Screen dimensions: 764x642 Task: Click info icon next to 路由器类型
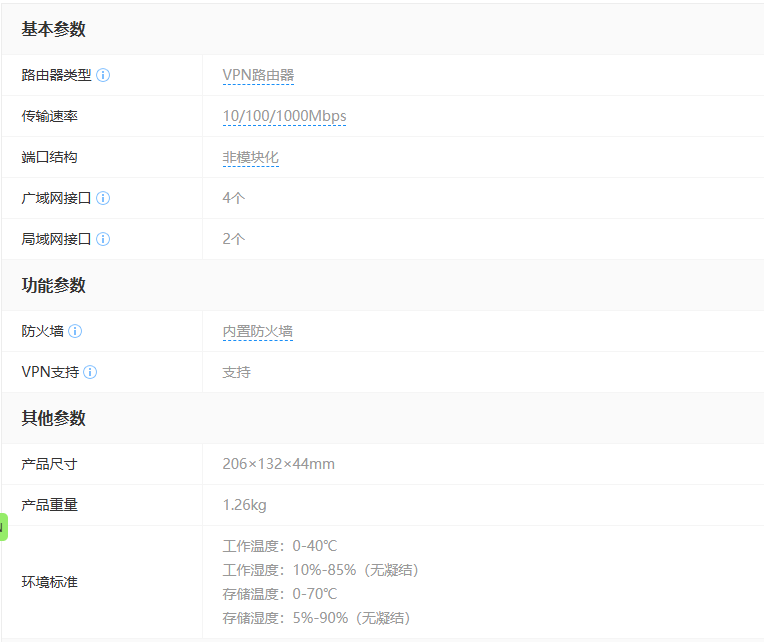click(x=103, y=75)
